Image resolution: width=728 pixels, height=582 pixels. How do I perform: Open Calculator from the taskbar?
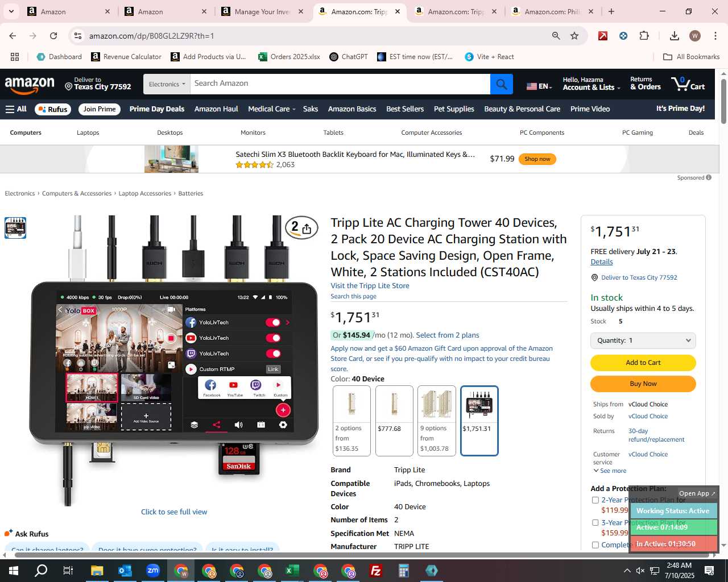tap(403, 571)
